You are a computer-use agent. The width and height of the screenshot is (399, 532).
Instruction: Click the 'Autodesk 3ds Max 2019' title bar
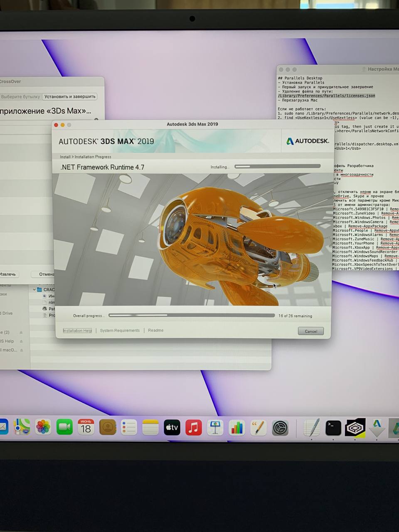coord(192,124)
